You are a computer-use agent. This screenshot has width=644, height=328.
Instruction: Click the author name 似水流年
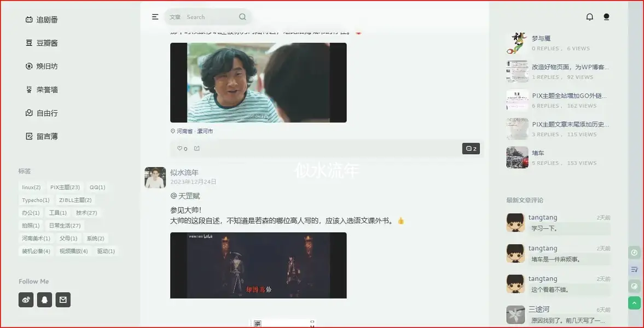click(184, 172)
